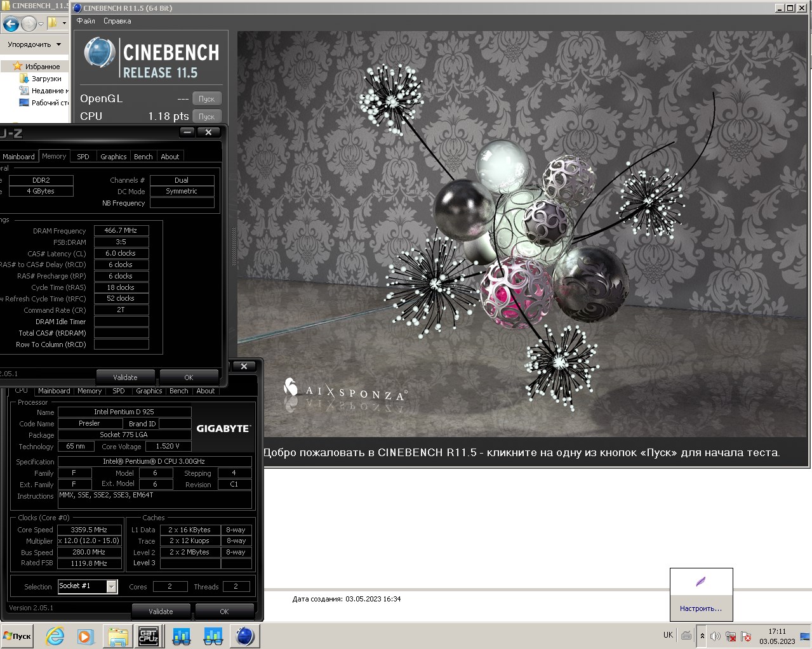Click the Intel Pentium D 925 name field
The width and height of the screenshot is (812, 649).
[x=124, y=412]
